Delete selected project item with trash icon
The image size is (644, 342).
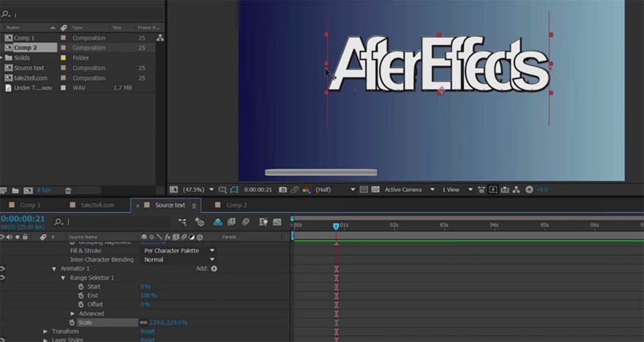click(x=68, y=190)
